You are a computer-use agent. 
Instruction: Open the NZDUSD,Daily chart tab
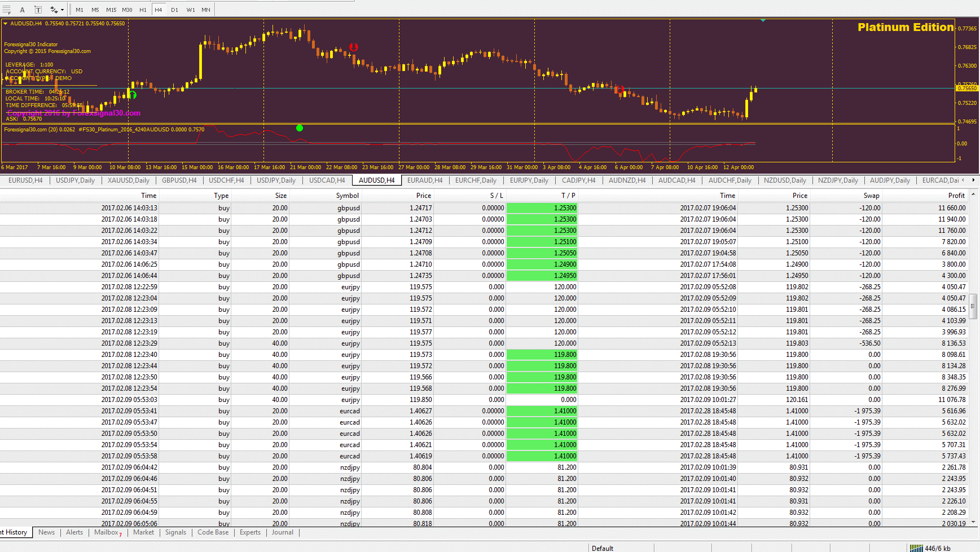tap(785, 180)
